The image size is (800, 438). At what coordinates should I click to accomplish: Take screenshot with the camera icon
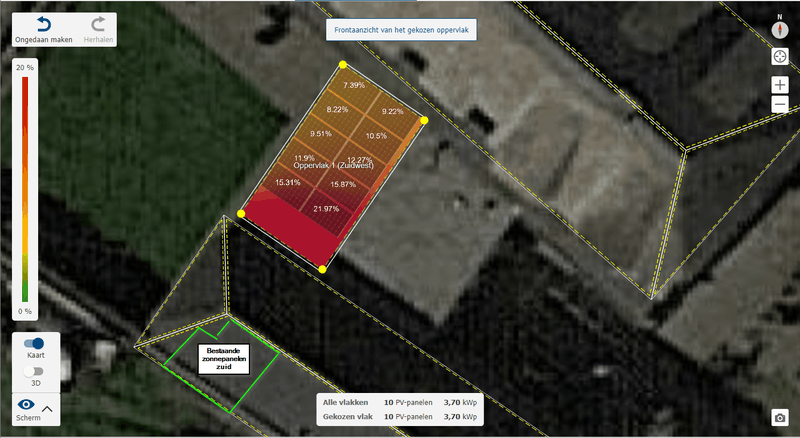[780, 418]
